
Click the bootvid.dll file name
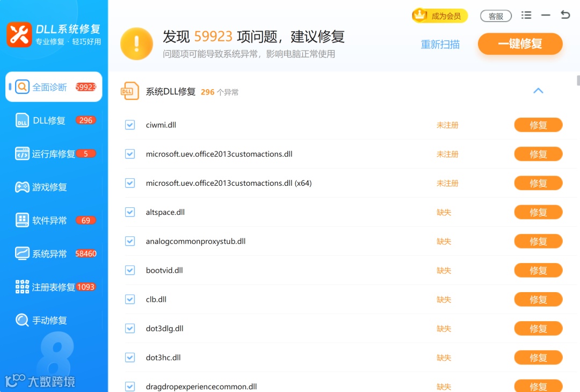click(164, 270)
